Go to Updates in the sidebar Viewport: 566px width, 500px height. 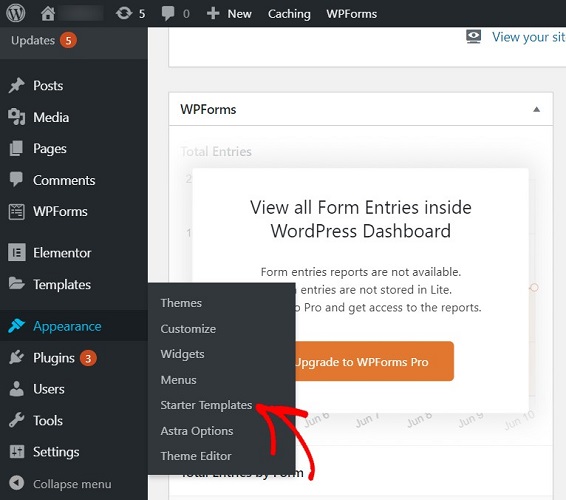click(x=33, y=40)
